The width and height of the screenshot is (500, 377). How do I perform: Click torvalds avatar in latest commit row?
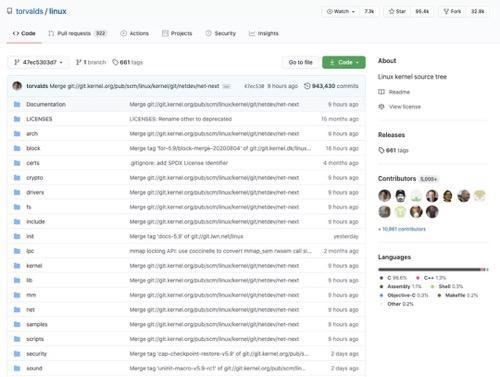click(x=17, y=86)
